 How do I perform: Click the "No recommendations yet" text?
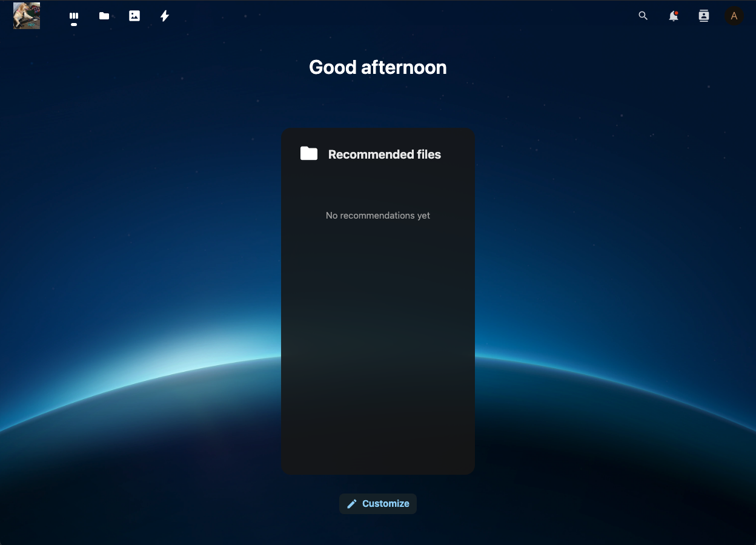377,216
